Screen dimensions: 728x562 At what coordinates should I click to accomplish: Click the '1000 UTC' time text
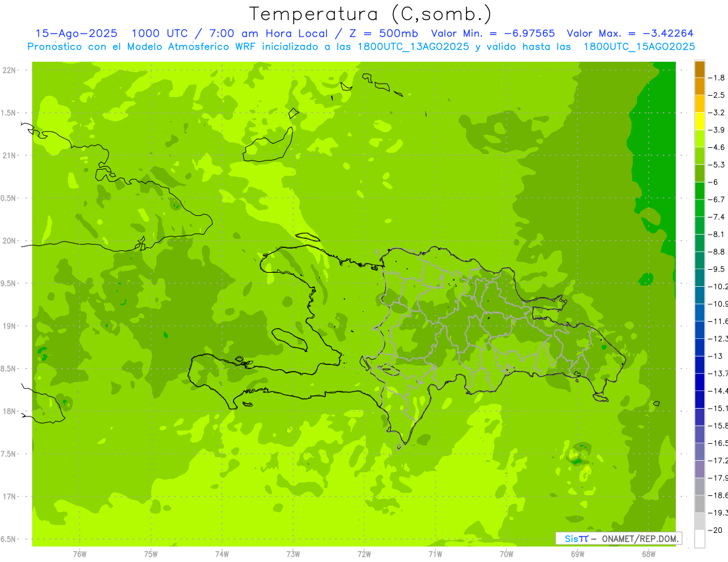[160, 33]
